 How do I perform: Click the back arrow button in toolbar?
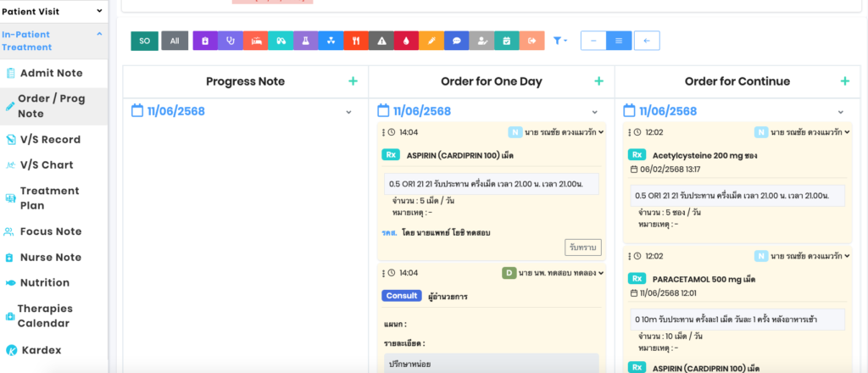point(646,41)
